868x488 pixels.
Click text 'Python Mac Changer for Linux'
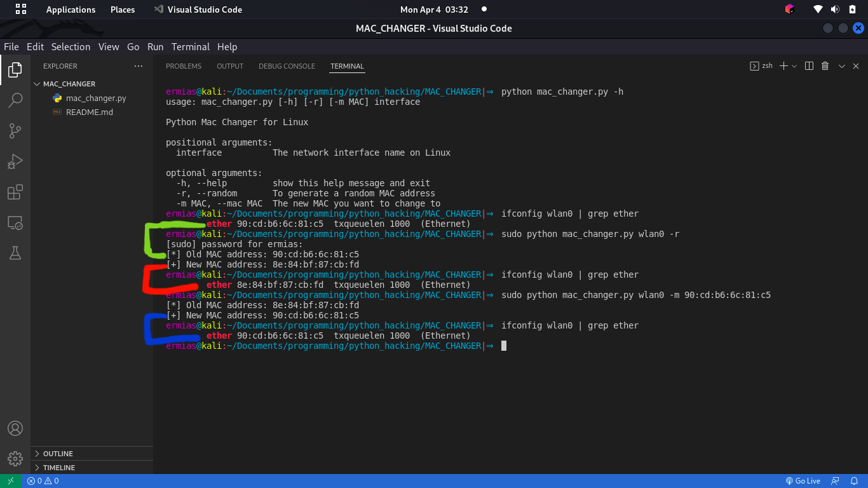(x=237, y=122)
